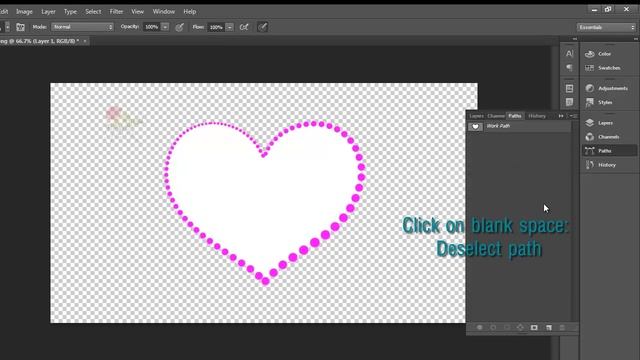This screenshot has height=360, width=640.
Task: Load path as a selection
Action: tap(507, 327)
